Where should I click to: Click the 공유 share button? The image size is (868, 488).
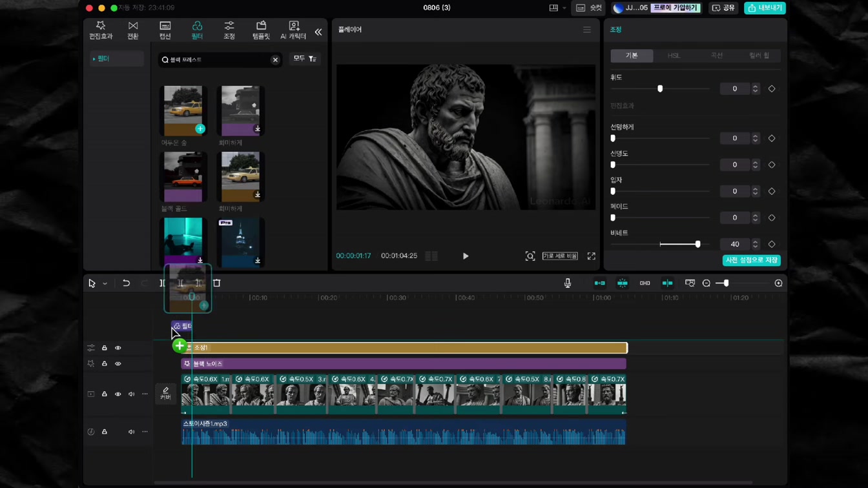[723, 8]
